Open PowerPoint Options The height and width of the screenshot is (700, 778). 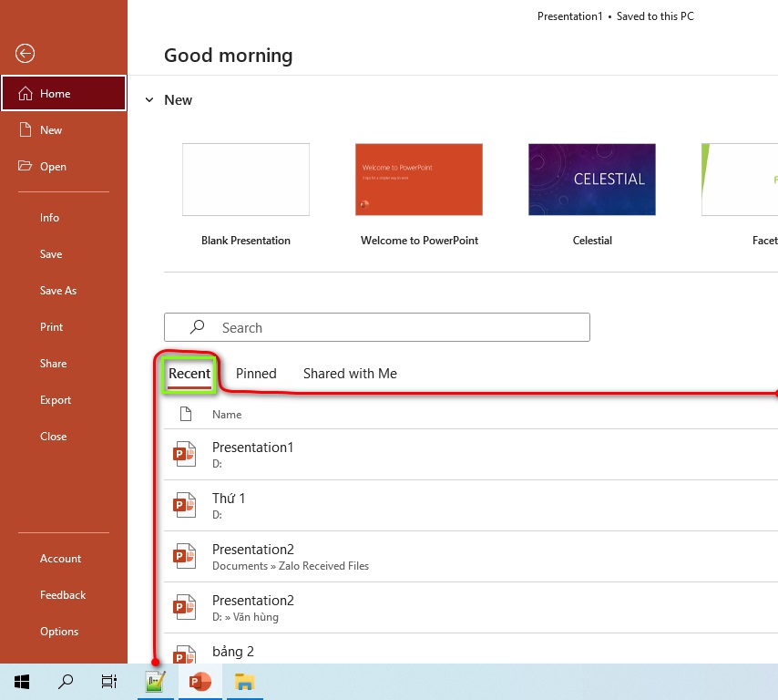tap(64, 632)
